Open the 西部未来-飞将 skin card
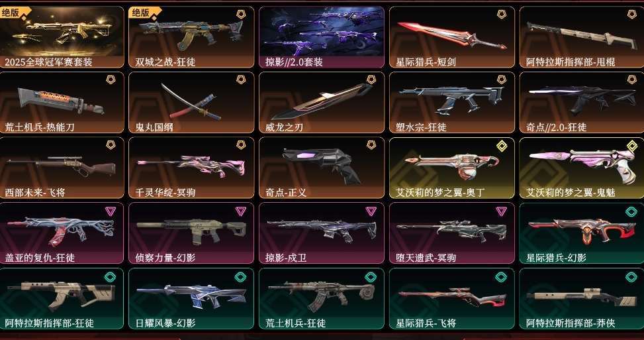This screenshot has width=644, height=340. [x=61, y=168]
